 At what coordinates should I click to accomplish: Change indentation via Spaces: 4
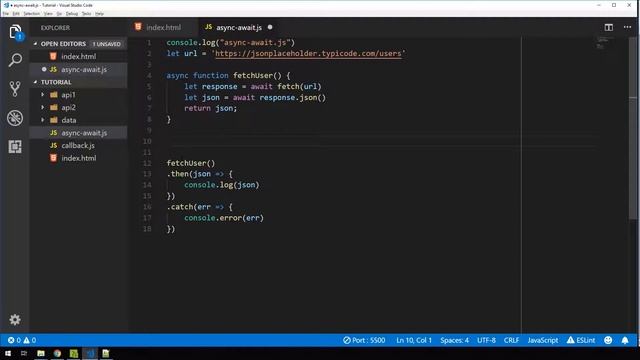[454, 340]
